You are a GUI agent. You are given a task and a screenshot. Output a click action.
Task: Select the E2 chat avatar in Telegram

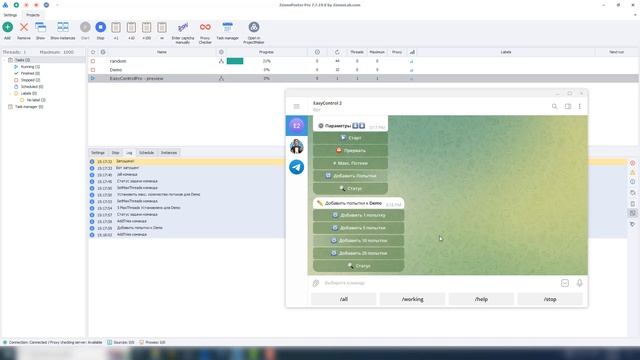pyautogui.click(x=297, y=126)
